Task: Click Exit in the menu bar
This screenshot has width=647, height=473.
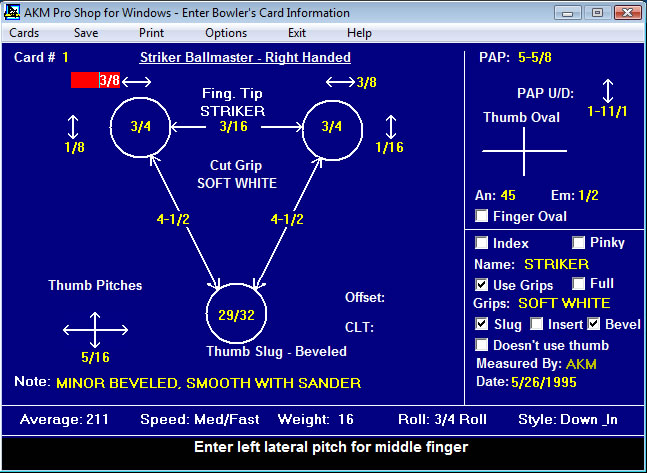Action: [296, 33]
